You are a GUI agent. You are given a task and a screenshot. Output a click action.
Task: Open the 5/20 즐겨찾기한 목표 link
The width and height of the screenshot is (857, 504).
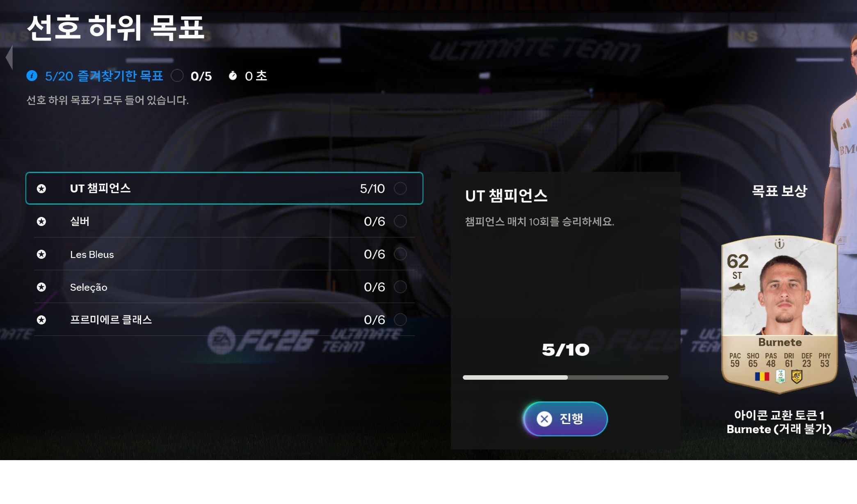[x=104, y=76]
